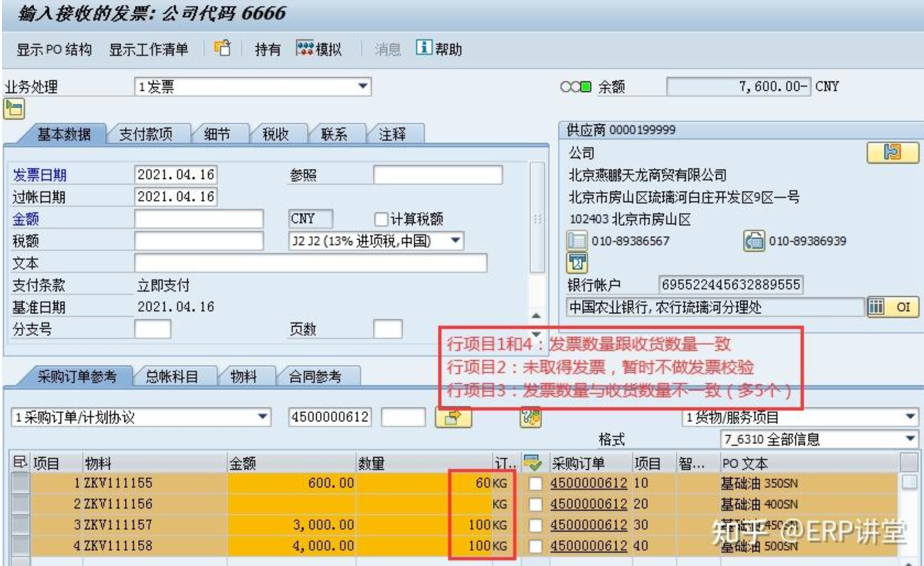Click the more PO assignment icon beside order field
The width and height of the screenshot is (924, 566).
click(453, 417)
